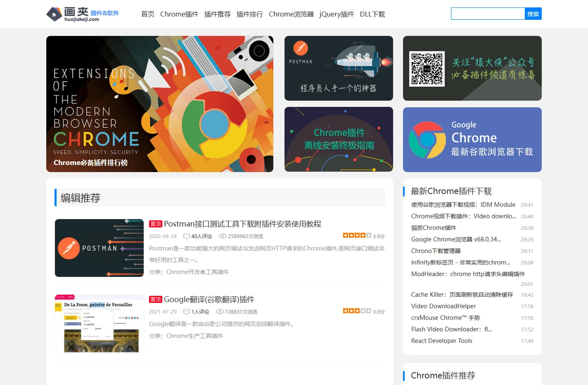588x385 pixels.
Task: Click the Postman 40人评论 comment icon
Action: (x=187, y=236)
